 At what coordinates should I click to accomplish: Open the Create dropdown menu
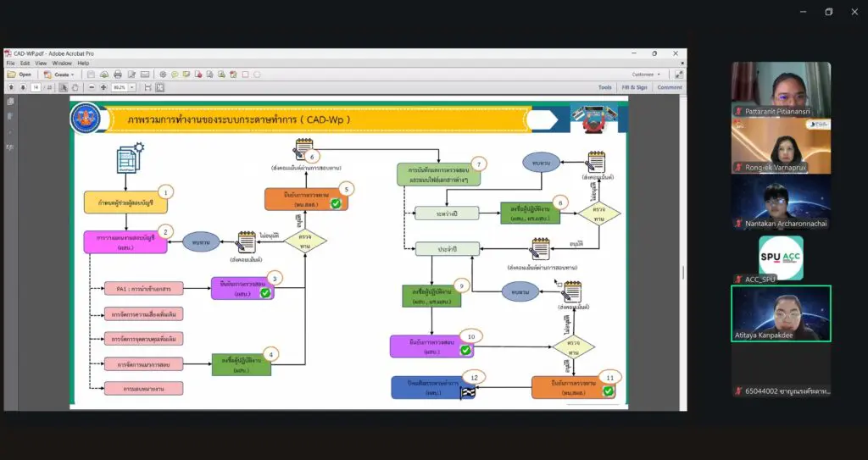(59, 75)
